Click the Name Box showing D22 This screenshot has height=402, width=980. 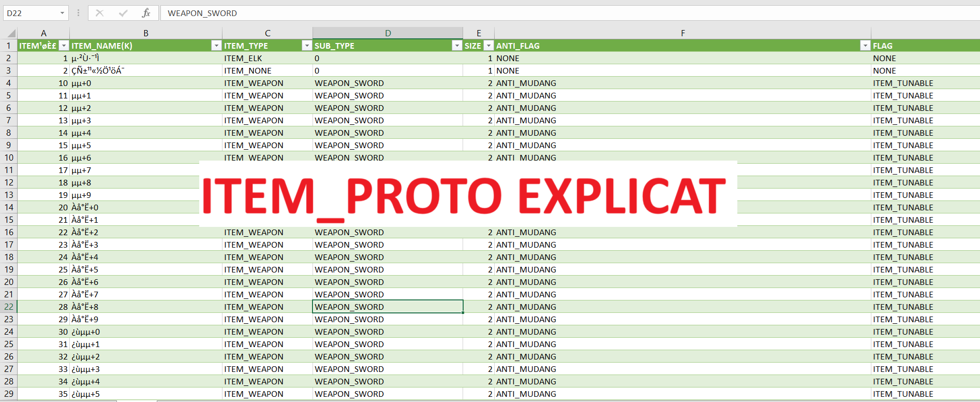(x=30, y=13)
